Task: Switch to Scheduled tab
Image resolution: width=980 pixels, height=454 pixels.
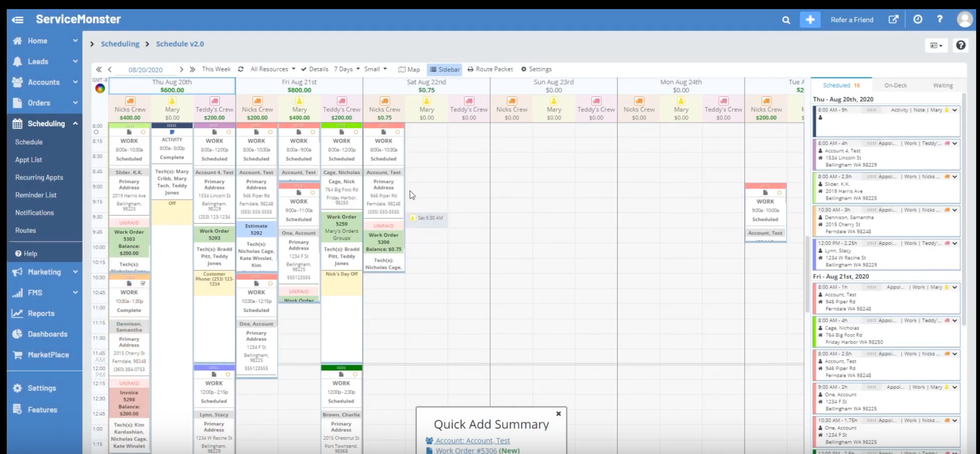Action: [x=841, y=85]
